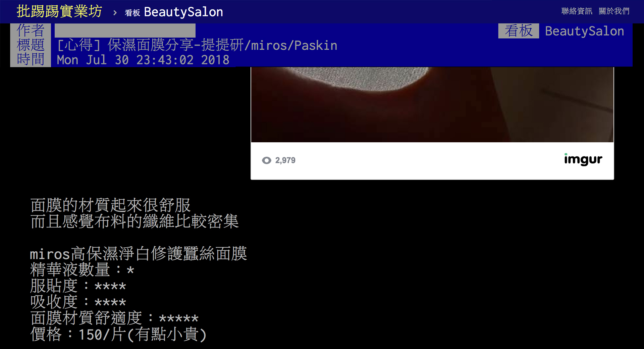Screen dimensions: 644x349
Task: Click the gray 看板 tag on right
Action: click(x=518, y=31)
